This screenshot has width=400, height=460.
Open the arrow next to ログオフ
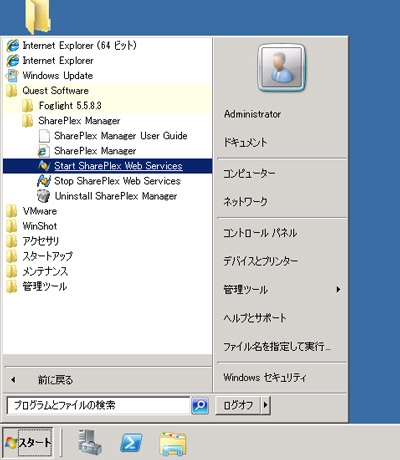pos(265,405)
